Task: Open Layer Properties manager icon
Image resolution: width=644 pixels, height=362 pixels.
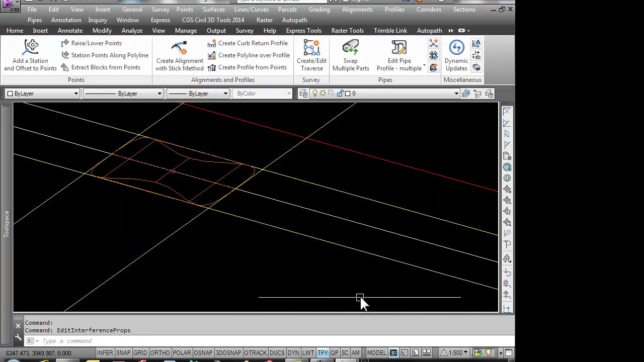Action: pyautogui.click(x=303, y=94)
